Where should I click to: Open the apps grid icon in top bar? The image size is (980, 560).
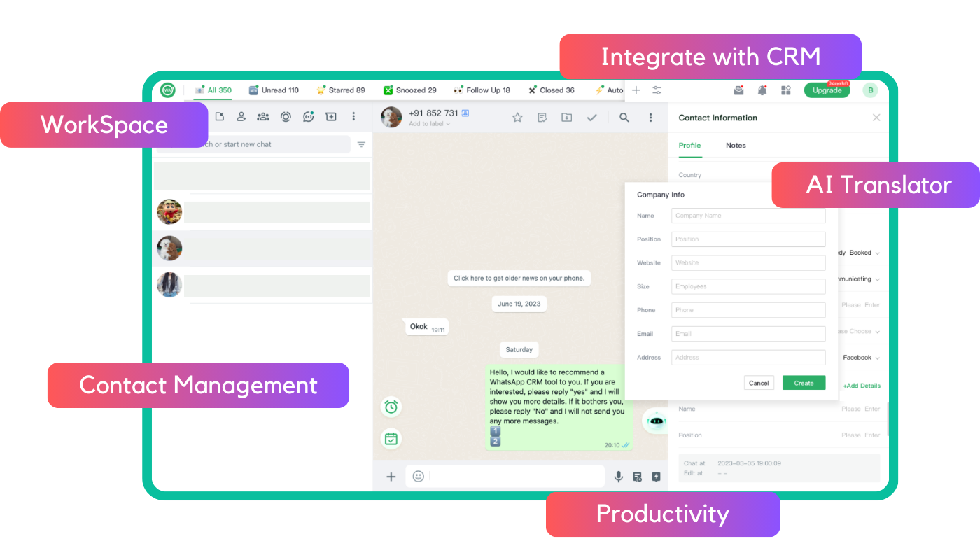(786, 90)
